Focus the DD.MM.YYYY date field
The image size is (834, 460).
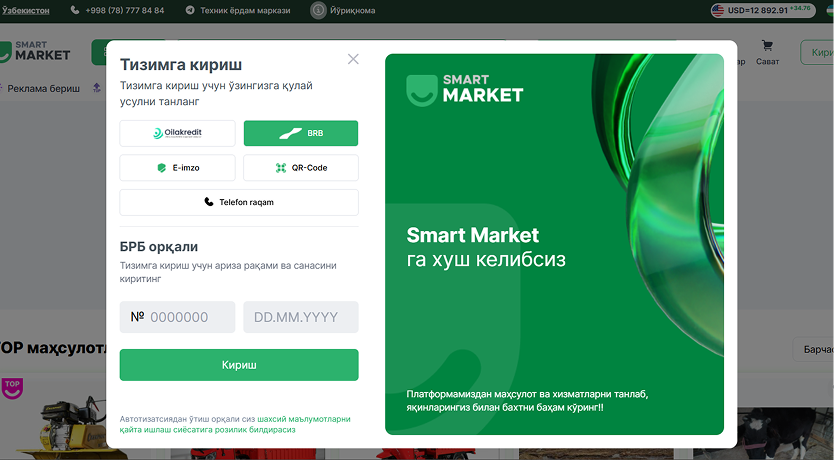click(x=301, y=317)
